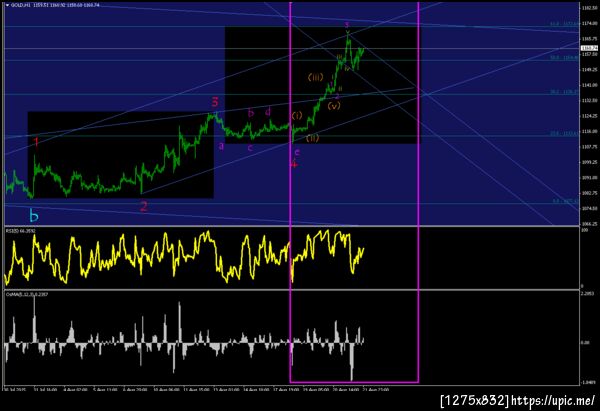Screen dimensions: 600x411
Task: Click the OsMA indicator label
Action: [26, 294]
